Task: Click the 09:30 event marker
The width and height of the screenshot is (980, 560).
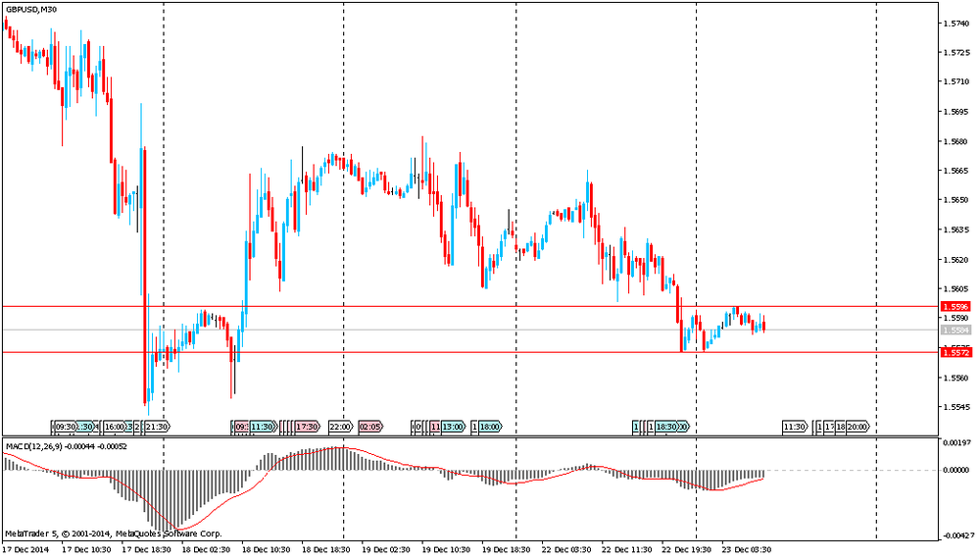Action: (65, 427)
